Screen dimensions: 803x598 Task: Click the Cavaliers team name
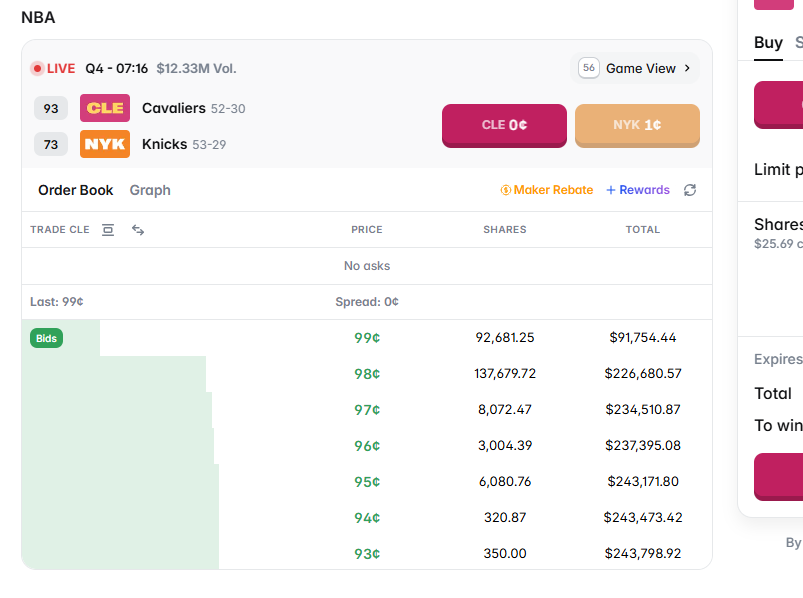pos(174,108)
